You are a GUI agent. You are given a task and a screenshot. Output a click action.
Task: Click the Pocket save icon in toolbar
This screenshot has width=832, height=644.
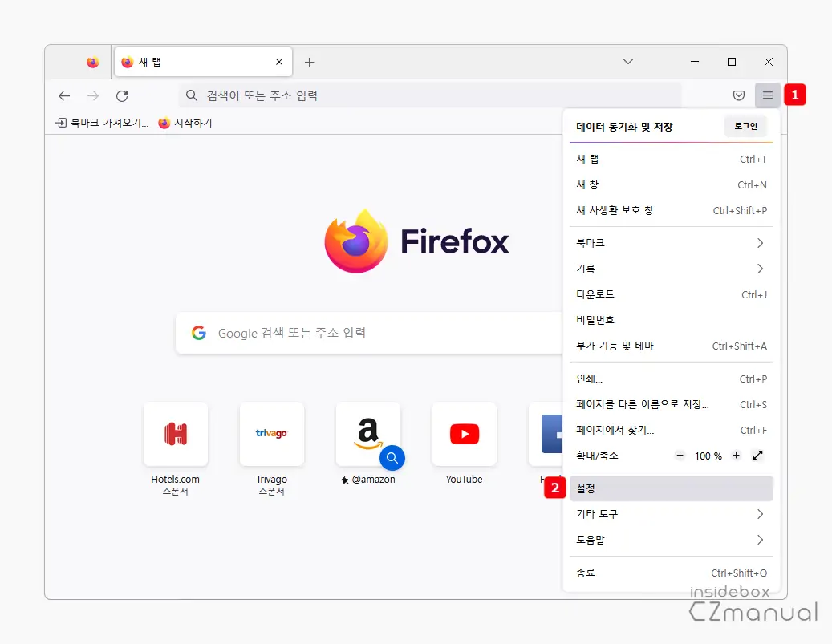[739, 95]
